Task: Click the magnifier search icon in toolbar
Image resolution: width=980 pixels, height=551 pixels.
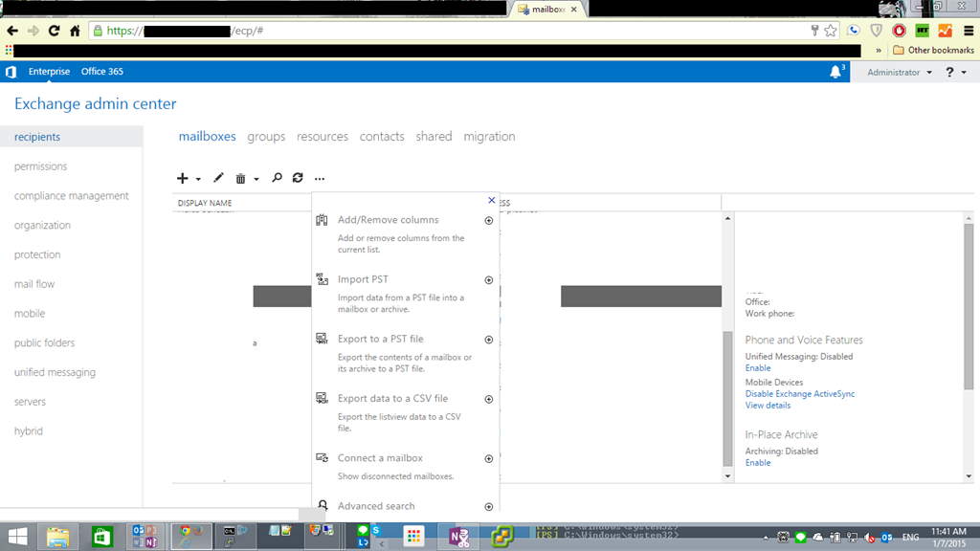Action: click(x=277, y=178)
